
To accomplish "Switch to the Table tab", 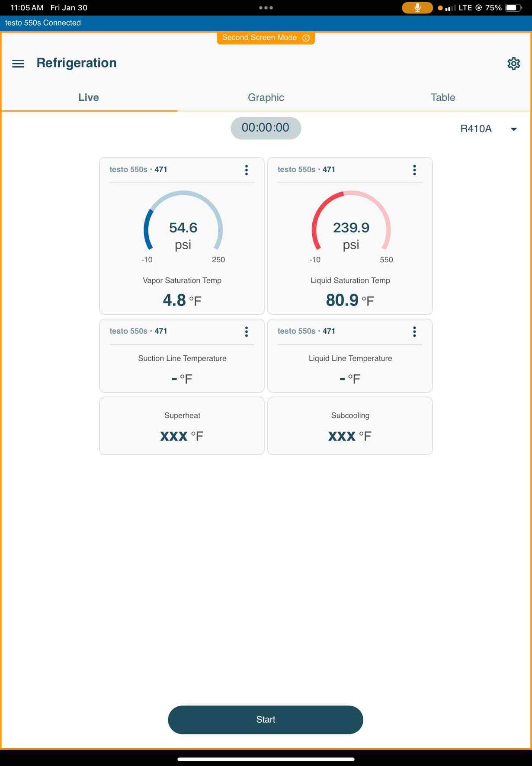I will 443,97.
